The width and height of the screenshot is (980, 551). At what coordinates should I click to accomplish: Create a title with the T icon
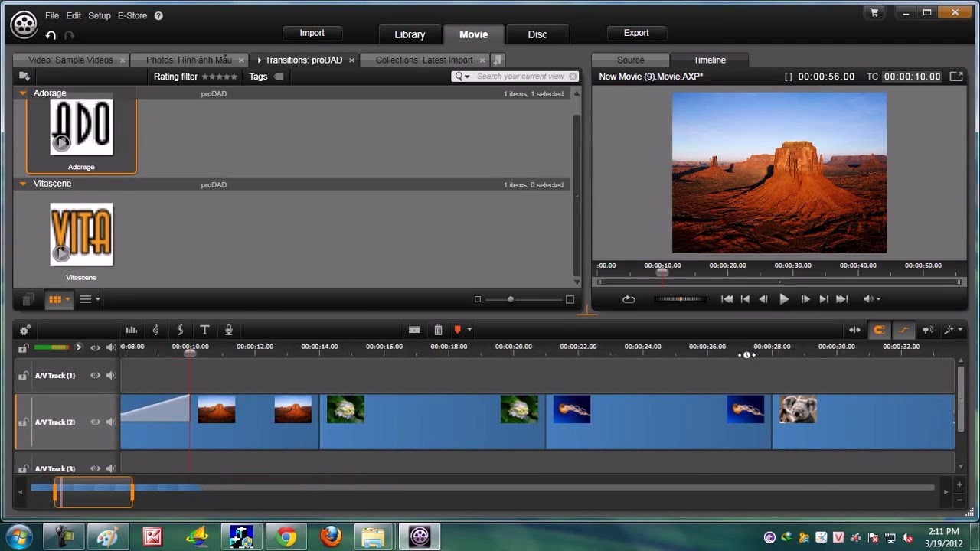pos(204,330)
